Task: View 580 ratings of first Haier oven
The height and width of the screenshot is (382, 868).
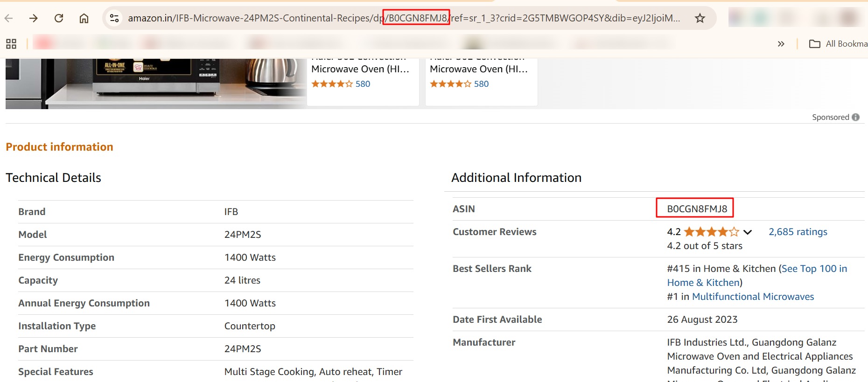Action: tap(363, 84)
